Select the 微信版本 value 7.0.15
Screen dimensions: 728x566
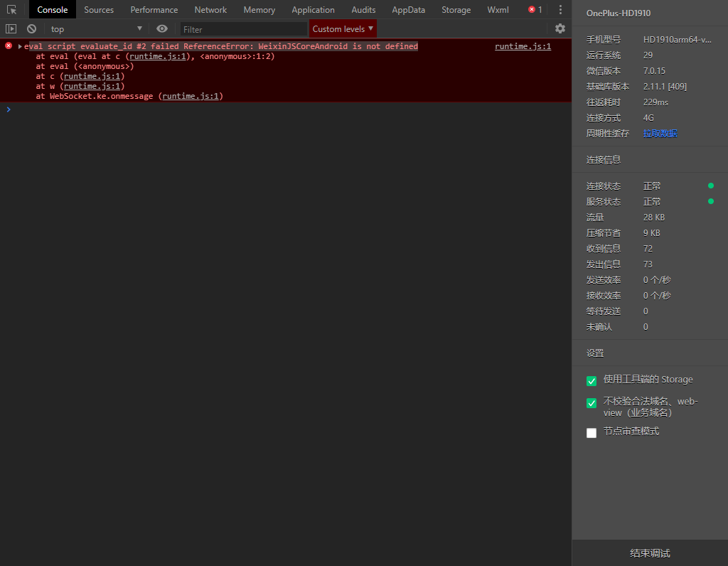click(654, 71)
